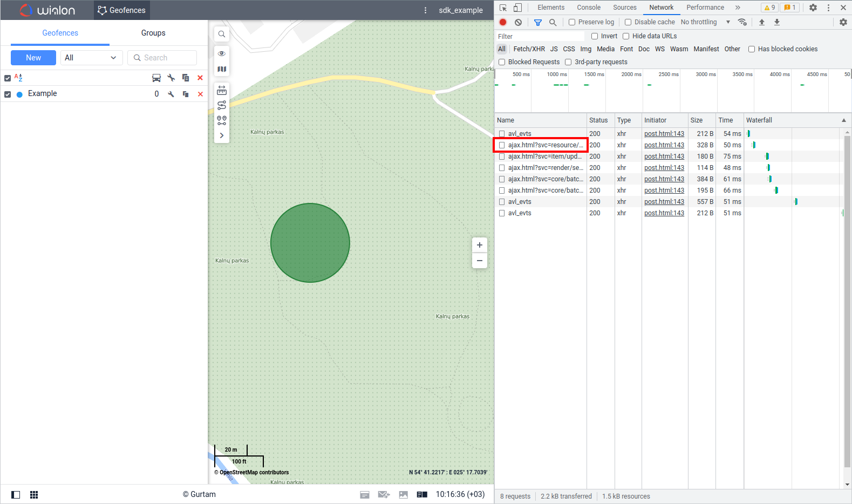Open the Console tab in DevTools
This screenshot has height=504, width=852.
(x=588, y=8)
